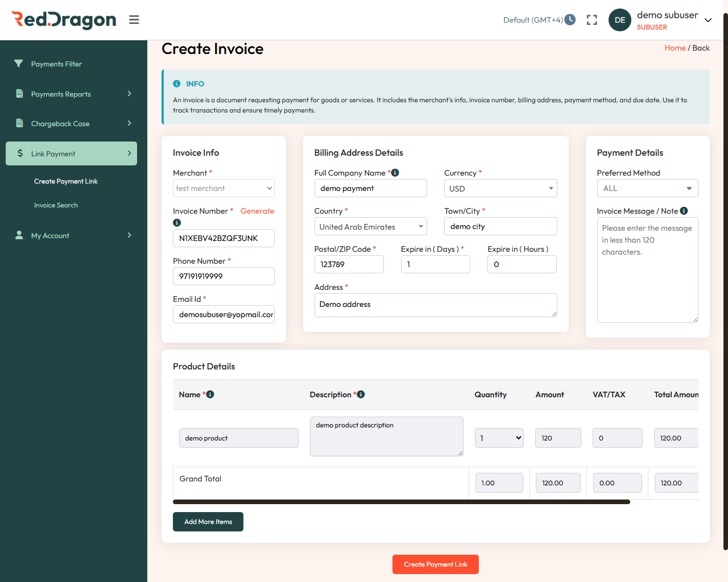Click the clock icon near Default (GMT+4)
The height and width of the screenshot is (582, 728).
570,19
